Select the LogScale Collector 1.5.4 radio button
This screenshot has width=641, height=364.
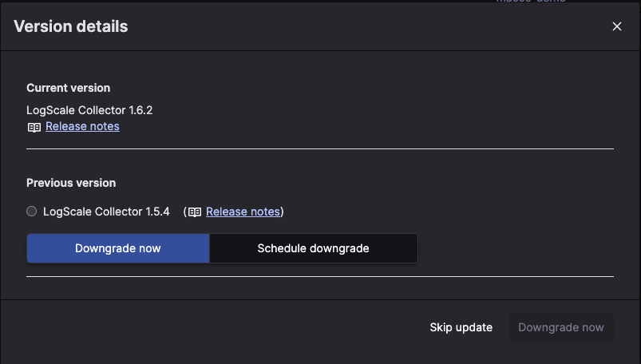pyautogui.click(x=32, y=212)
